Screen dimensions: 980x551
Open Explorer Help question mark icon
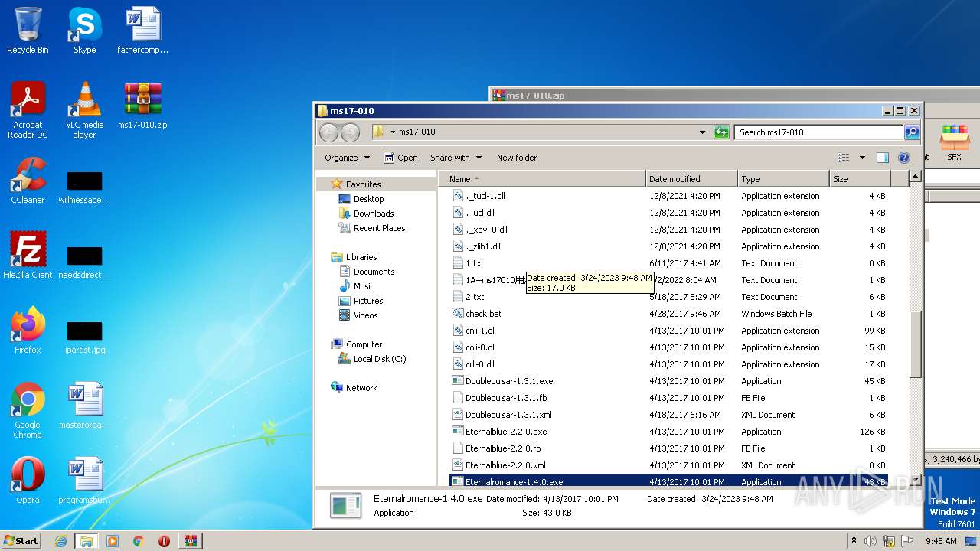pyautogui.click(x=904, y=158)
